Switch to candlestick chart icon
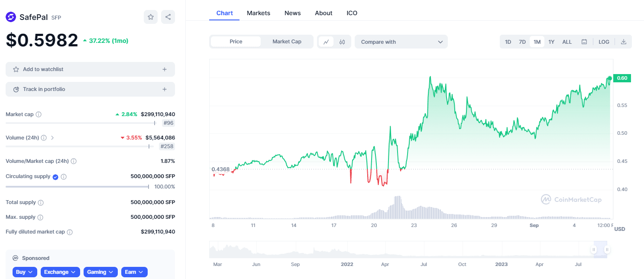644x279 pixels. [x=342, y=42]
